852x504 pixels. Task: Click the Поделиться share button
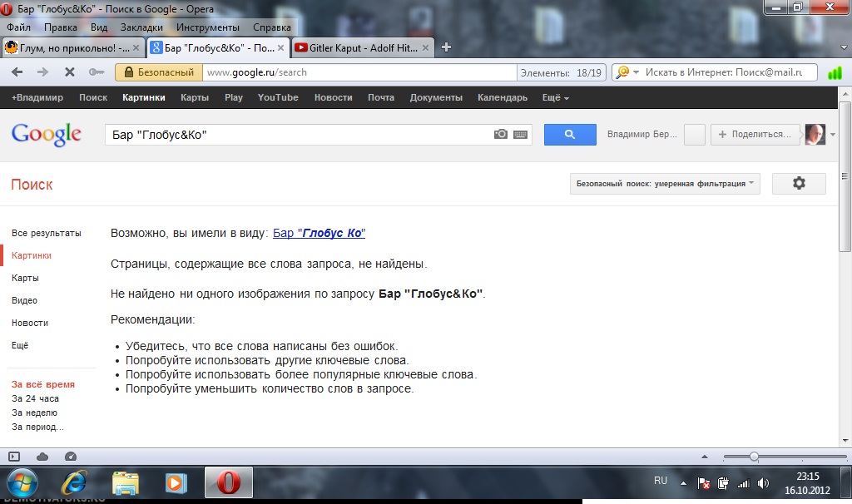tap(755, 134)
